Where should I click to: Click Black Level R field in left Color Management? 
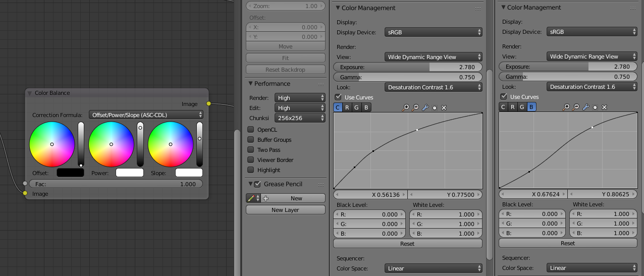click(x=369, y=214)
